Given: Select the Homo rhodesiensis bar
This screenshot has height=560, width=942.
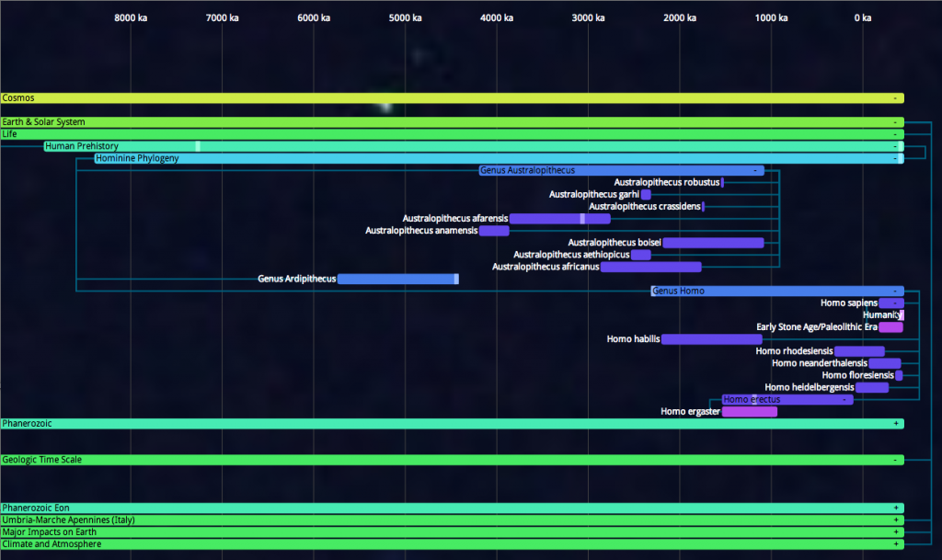Looking at the screenshot, I should [x=860, y=351].
